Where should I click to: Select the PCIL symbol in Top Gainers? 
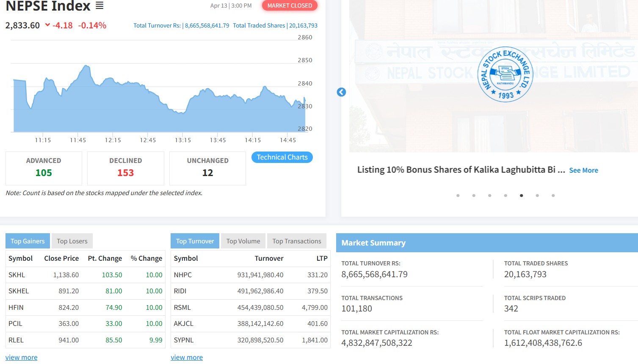15,324
